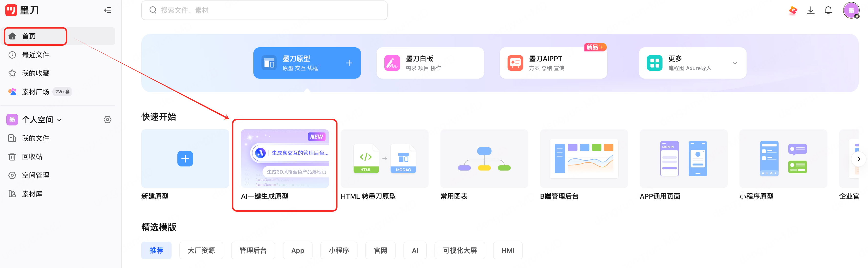Click the 2W+套 badge
The image size is (868, 268).
click(62, 92)
